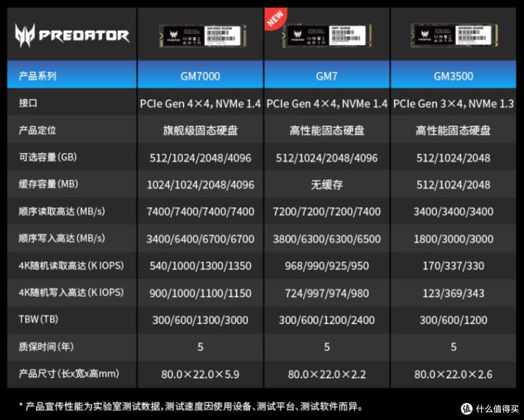Click the TBW(TB) row label
Screen dimensions: 524x420
coord(38,319)
